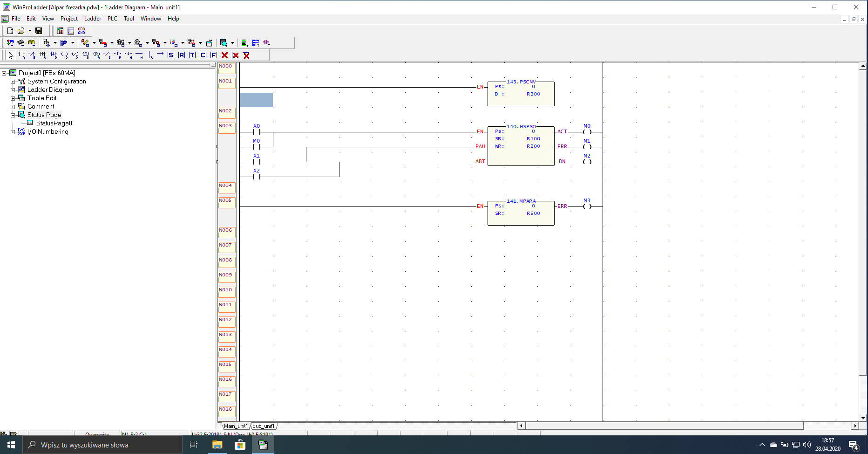Insert horizontal line (H)
Viewport: 868px width, 454px height.
pos(139,55)
